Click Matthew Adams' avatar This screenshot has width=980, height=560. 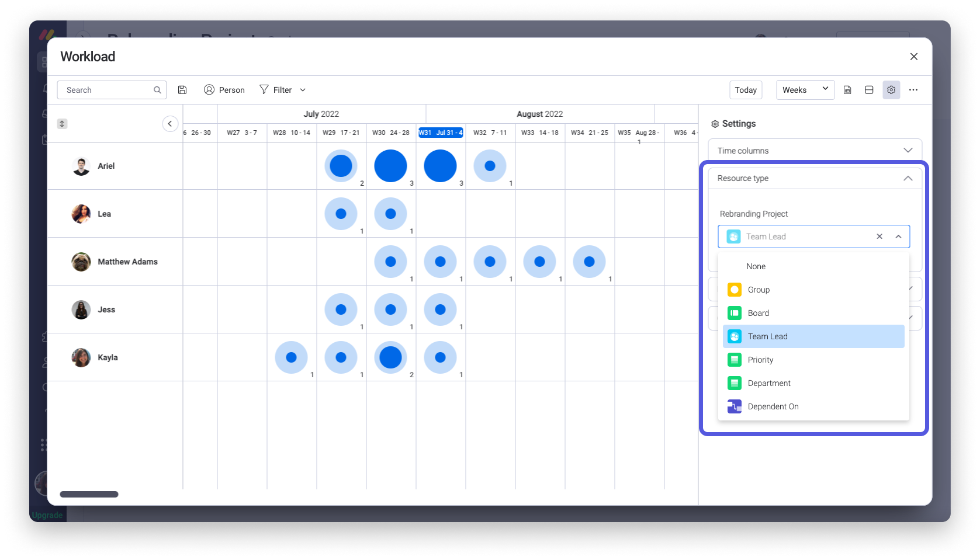81,262
